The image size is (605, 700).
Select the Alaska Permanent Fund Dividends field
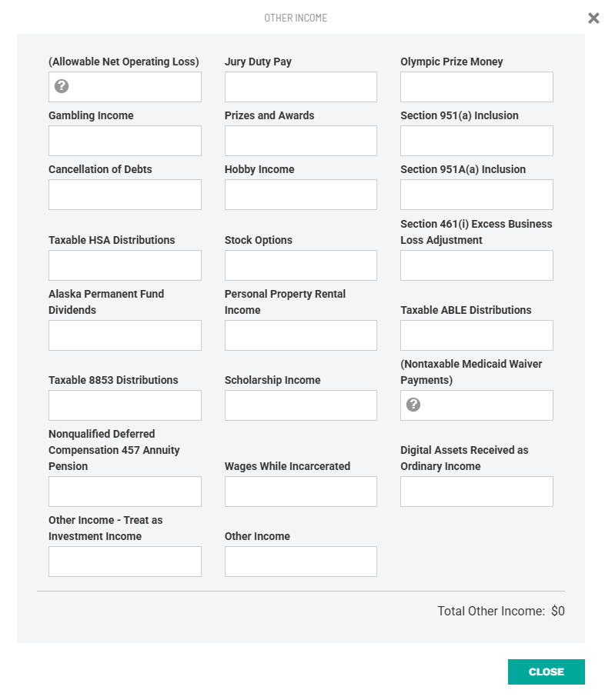tap(125, 335)
